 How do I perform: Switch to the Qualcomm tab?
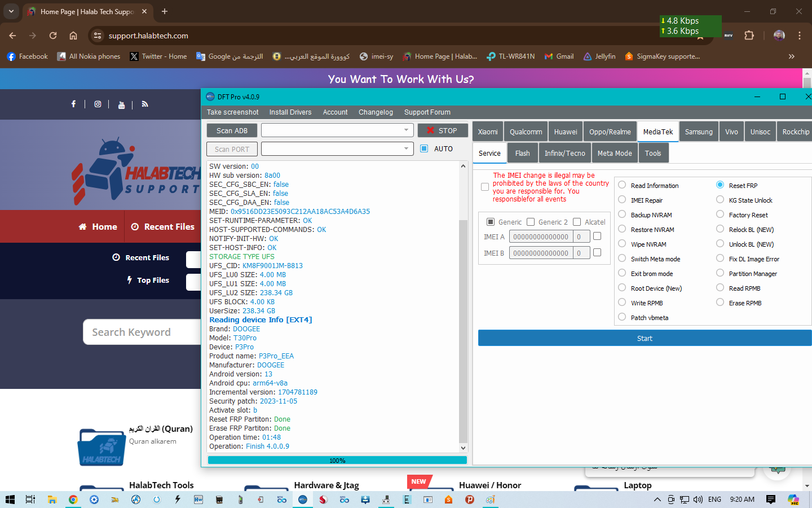[526, 132]
